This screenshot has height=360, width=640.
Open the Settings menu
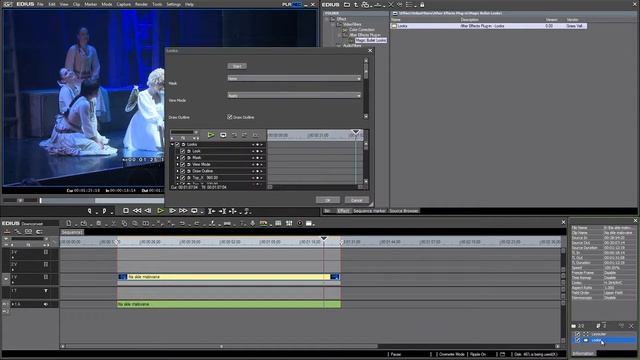[x=173, y=4]
